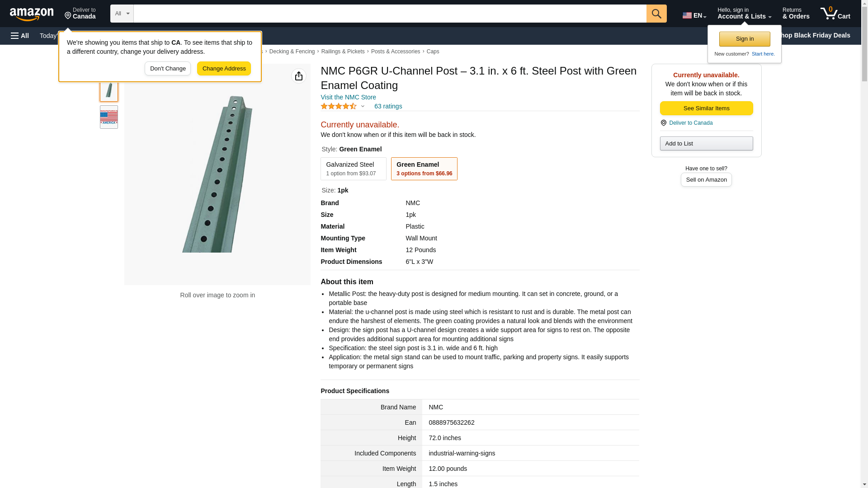Screen dimensions: 868x488
Task: Click the yellow Sign in button
Action: [745, 39]
